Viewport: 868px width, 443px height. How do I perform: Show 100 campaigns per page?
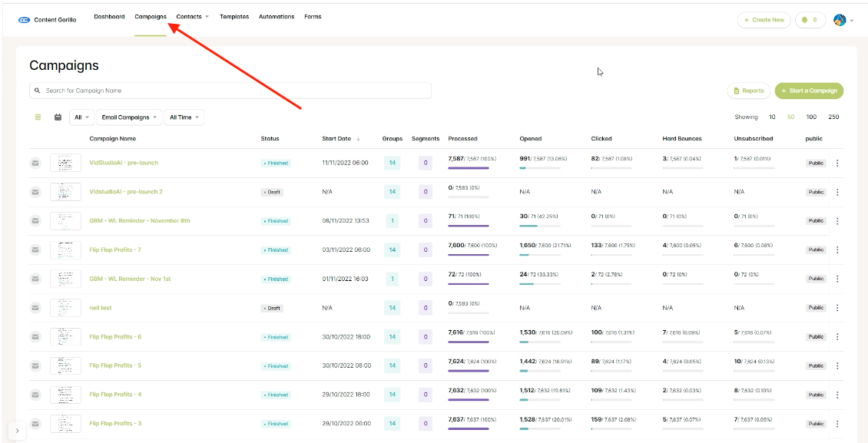pos(811,117)
